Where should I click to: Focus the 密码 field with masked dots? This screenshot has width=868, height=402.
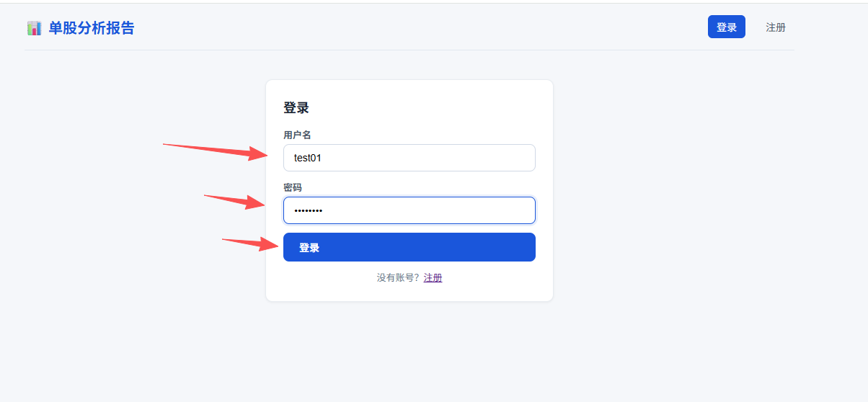[409, 210]
